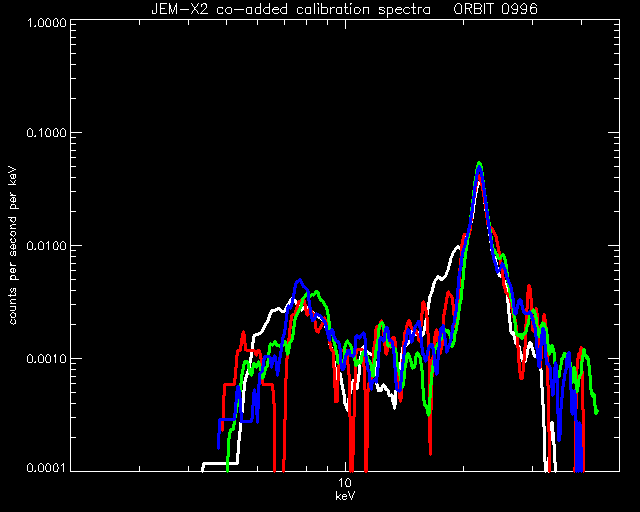
Task: Click the blue curve's left peak top
Action: [300, 280]
